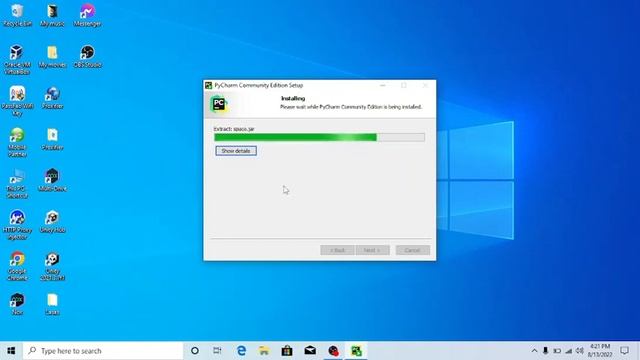Launch Oracle VM VirtualBox shortcut

[17, 60]
